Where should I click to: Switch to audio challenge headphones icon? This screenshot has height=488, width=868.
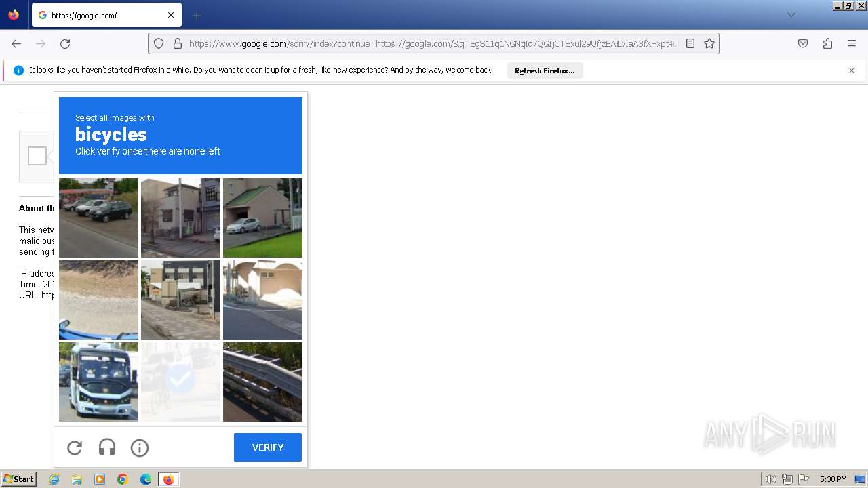click(x=107, y=447)
